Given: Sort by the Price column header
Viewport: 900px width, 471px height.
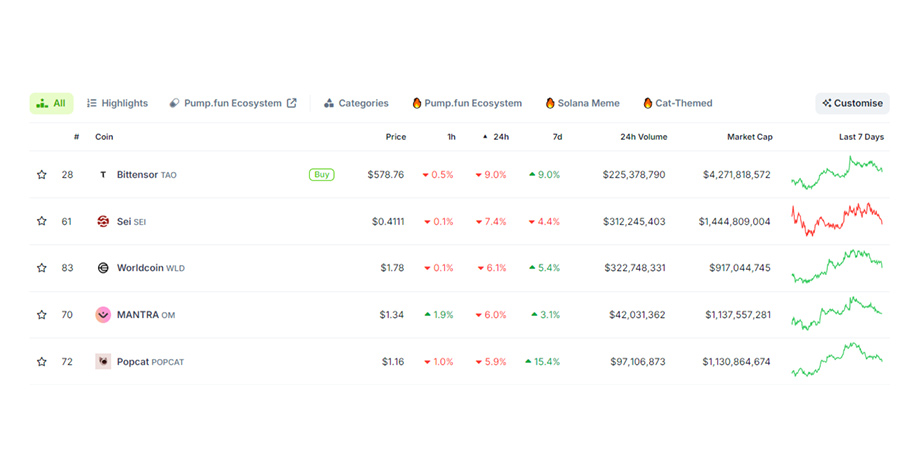Looking at the screenshot, I should pyautogui.click(x=395, y=137).
